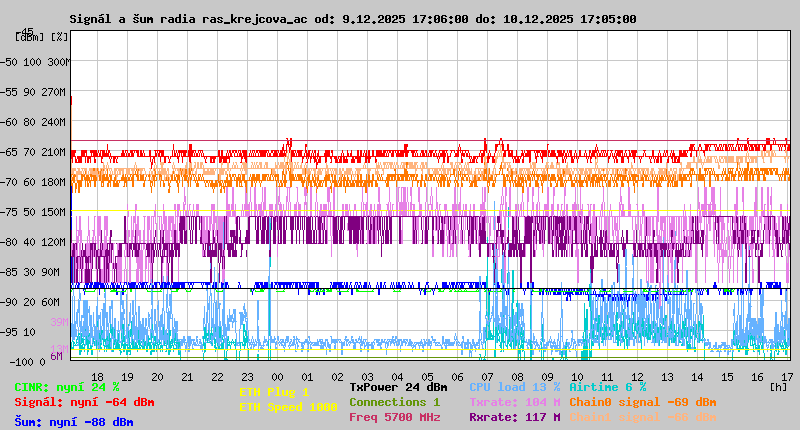Click the [dBm] unit label on the y-axis
800x430 pixels.
(29, 37)
